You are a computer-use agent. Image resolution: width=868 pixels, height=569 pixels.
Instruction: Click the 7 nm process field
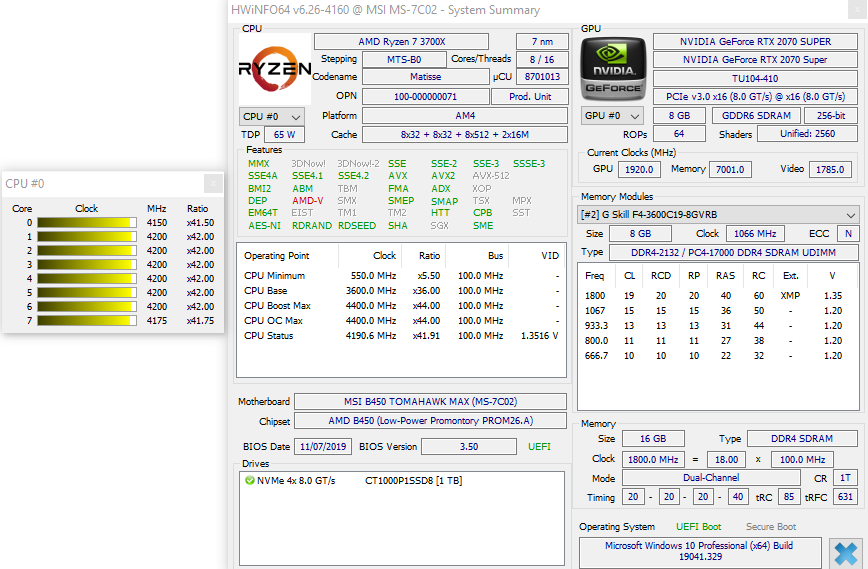point(542,42)
